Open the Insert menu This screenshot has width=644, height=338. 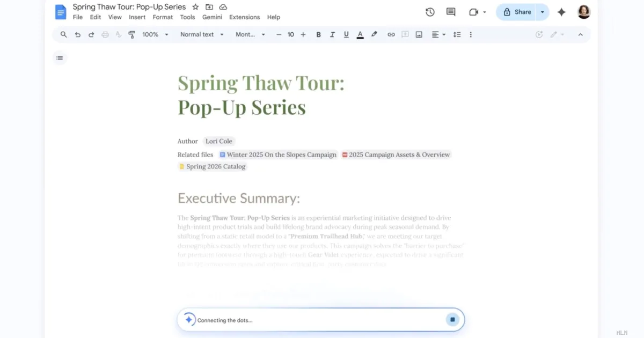[137, 17]
